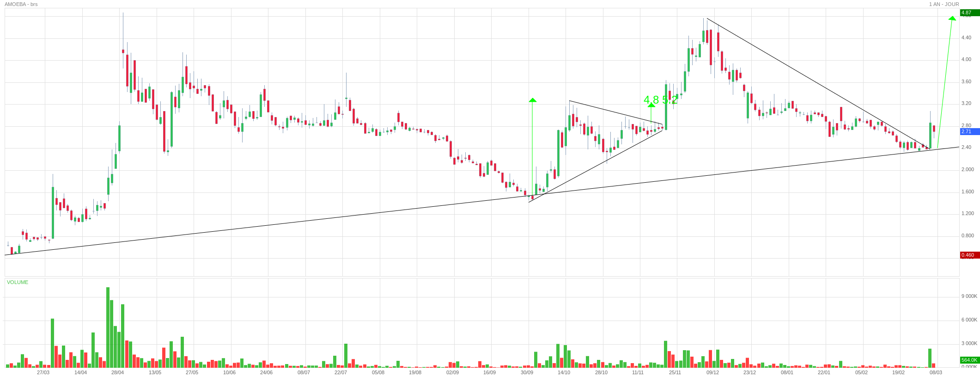The height and width of the screenshot is (377, 980).
Task: Click the 28/04 date label
Action: pos(118,372)
